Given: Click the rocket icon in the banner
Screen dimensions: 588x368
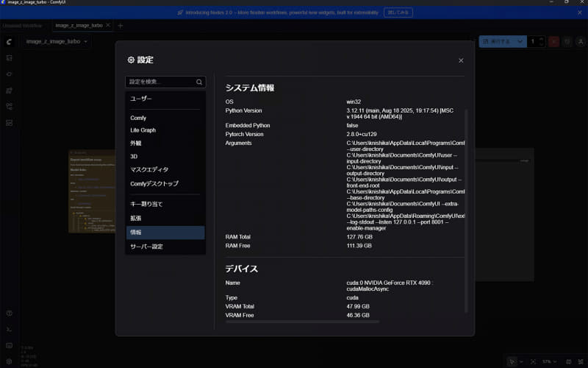Looking at the screenshot, I should tap(180, 13).
